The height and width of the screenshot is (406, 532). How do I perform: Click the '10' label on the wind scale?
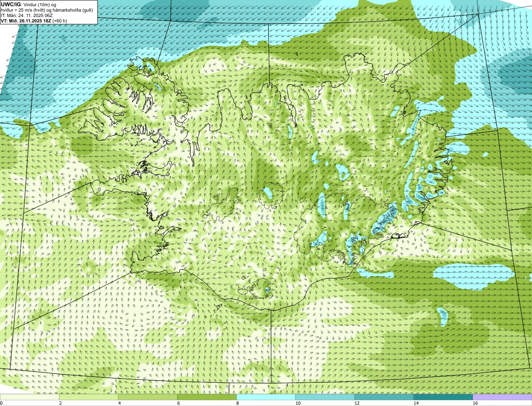[x=298, y=403]
